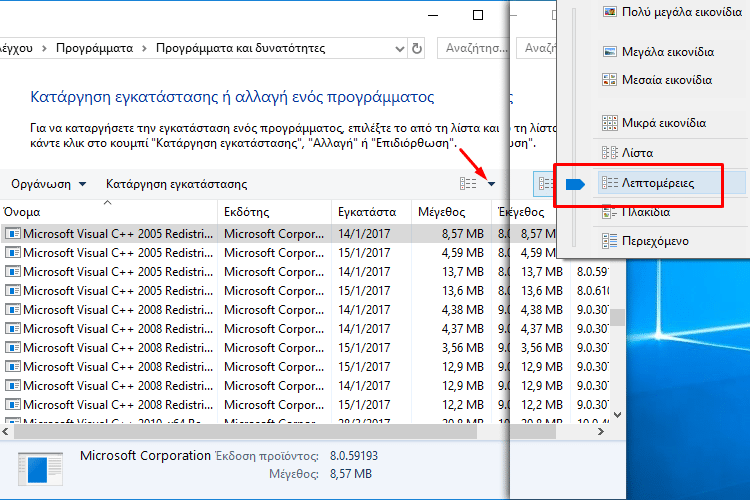Click program icon in the 13,6 MB row

12,290
